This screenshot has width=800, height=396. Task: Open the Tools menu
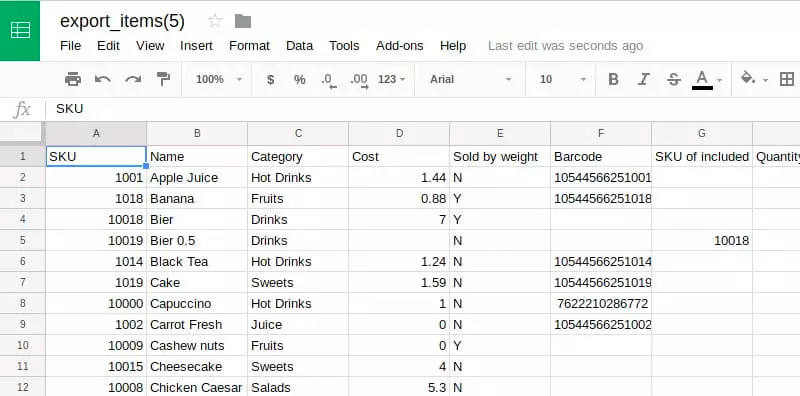pyautogui.click(x=344, y=46)
